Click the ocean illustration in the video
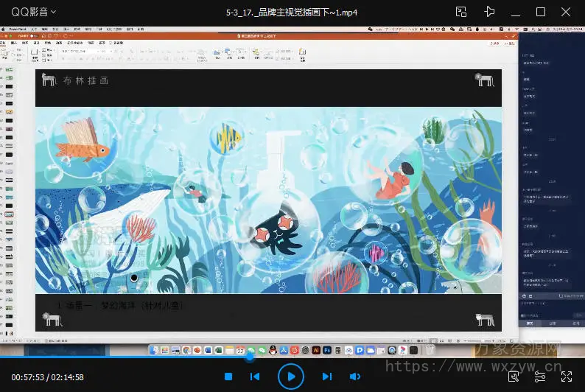Screen dimensions: 585x392 (268, 200)
